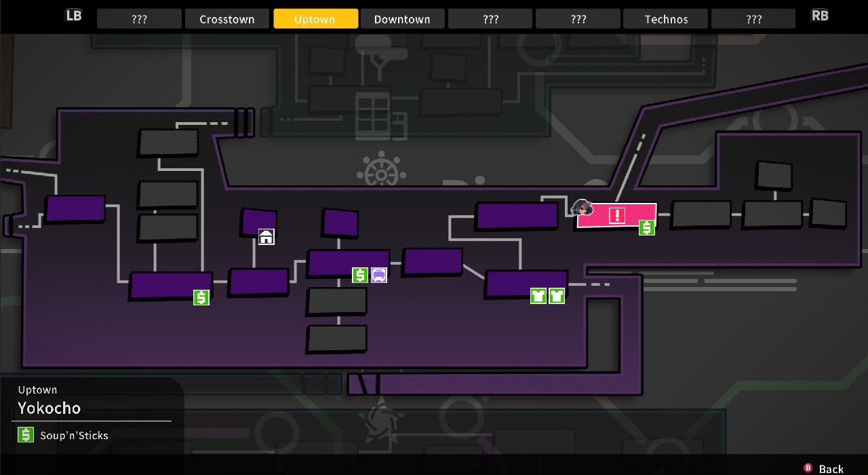Click the white house hideout icon
This screenshot has width=868, height=475.
pyautogui.click(x=267, y=237)
